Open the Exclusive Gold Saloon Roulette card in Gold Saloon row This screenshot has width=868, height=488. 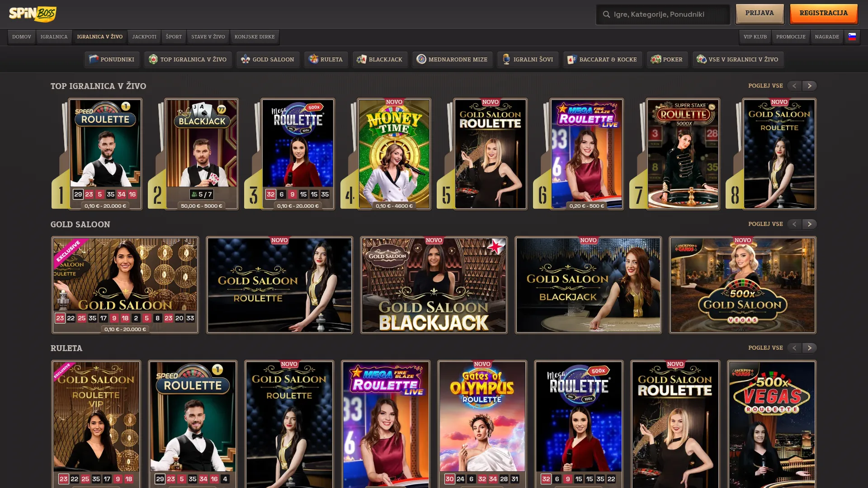point(125,285)
